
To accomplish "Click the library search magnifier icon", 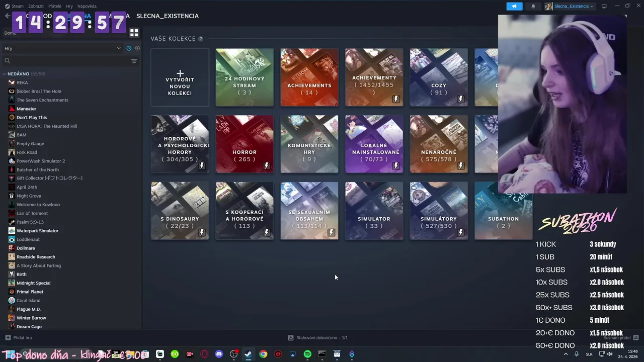I will [x=7, y=61].
